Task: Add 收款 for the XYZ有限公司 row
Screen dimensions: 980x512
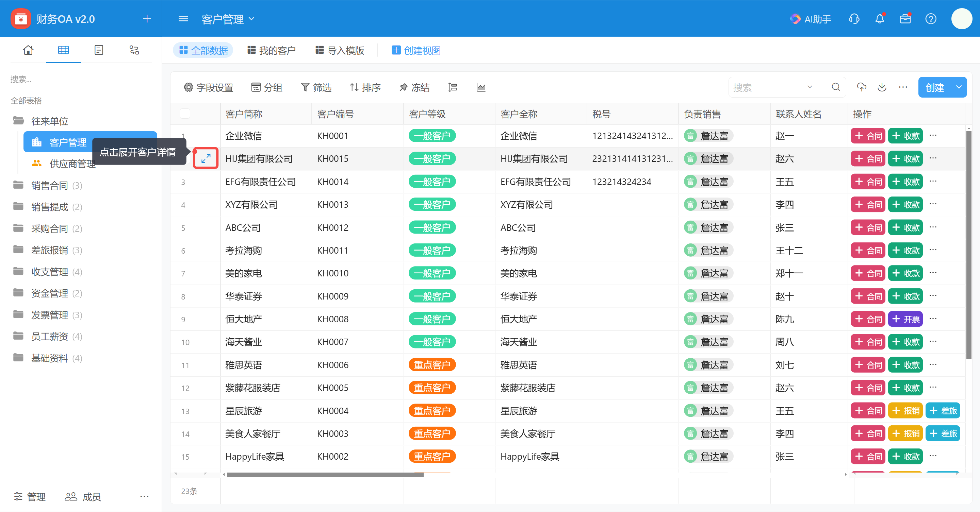Action: (x=905, y=205)
